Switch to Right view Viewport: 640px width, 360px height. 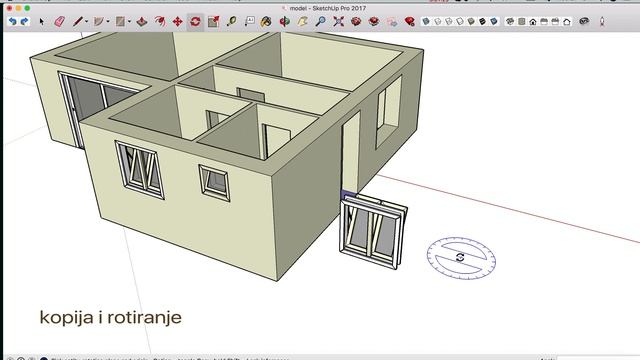tap(544, 21)
